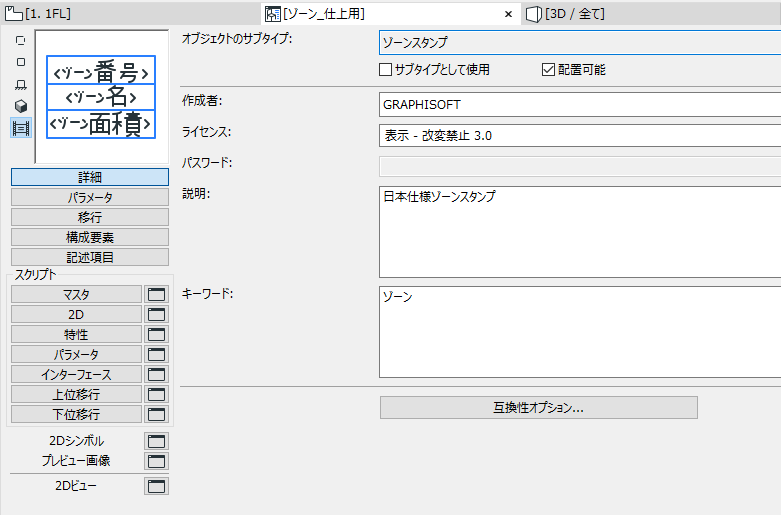Open 上位移行 script window icon
The width and height of the screenshot is (781, 515).
pos(156,394)
